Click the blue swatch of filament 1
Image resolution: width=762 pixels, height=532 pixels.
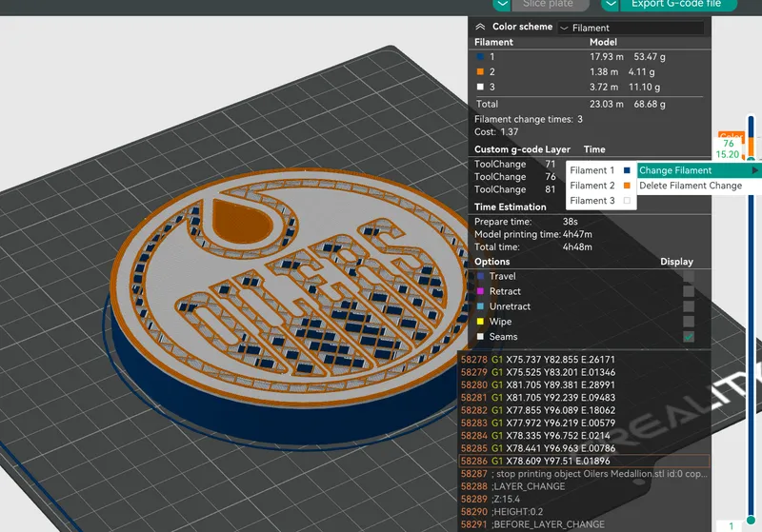480,56
